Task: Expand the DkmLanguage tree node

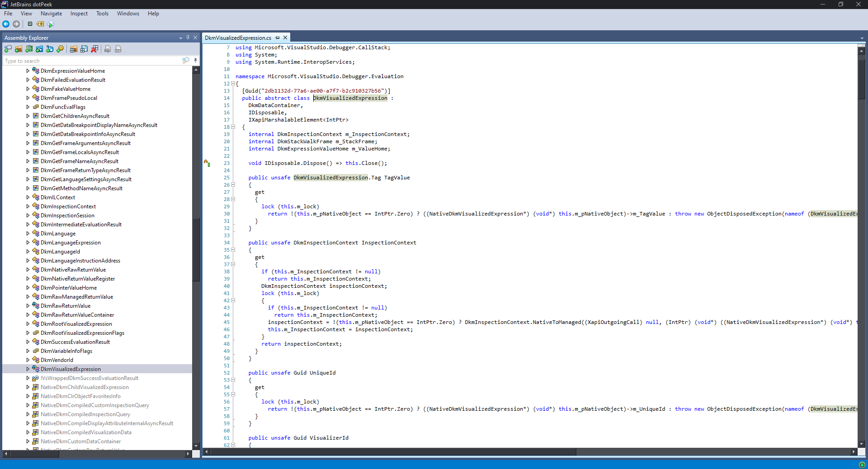Action: point(28,234)
